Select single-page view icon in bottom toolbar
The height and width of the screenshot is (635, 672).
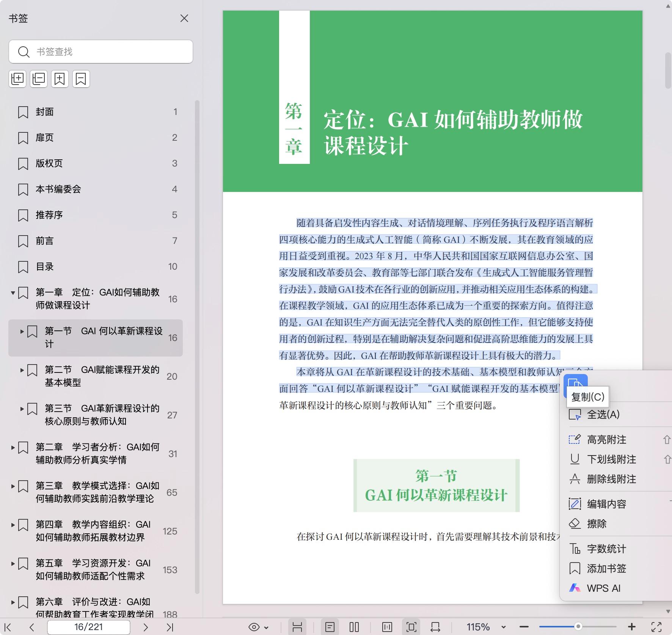(x=331, y=627)
